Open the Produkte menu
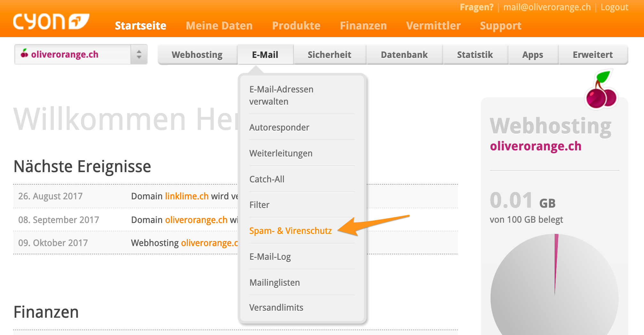 coord(296,26)
